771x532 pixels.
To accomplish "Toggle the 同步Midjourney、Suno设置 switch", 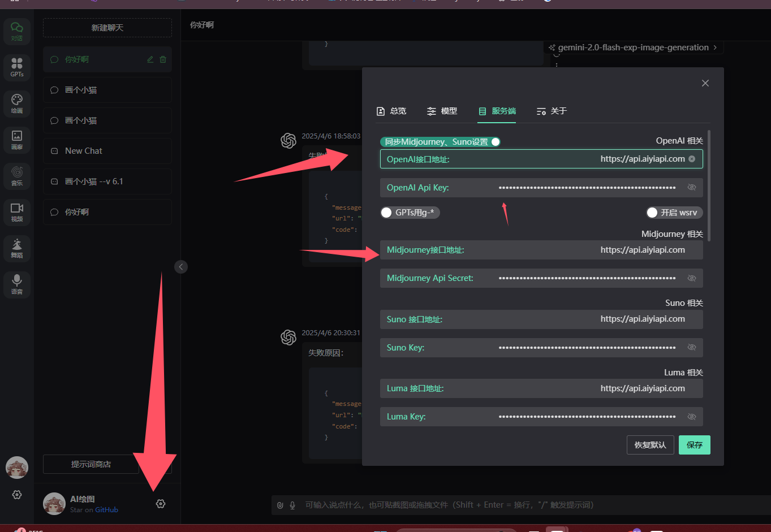I will pos(441,142).
